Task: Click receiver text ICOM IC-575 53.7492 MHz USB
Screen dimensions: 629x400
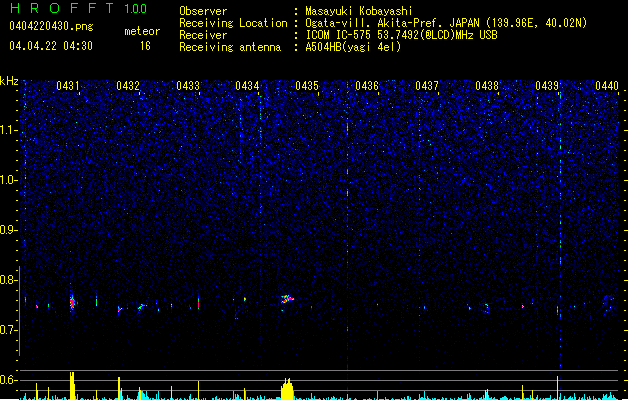Action: 401,35
